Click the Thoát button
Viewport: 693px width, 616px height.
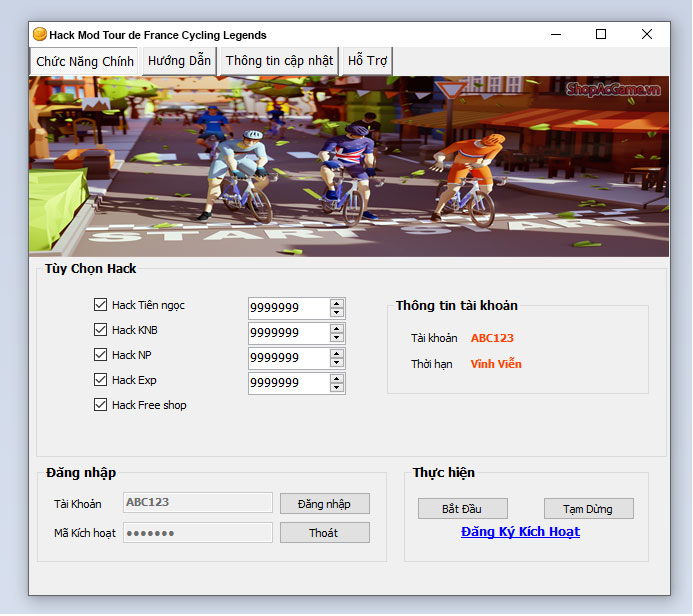[324, 533]
